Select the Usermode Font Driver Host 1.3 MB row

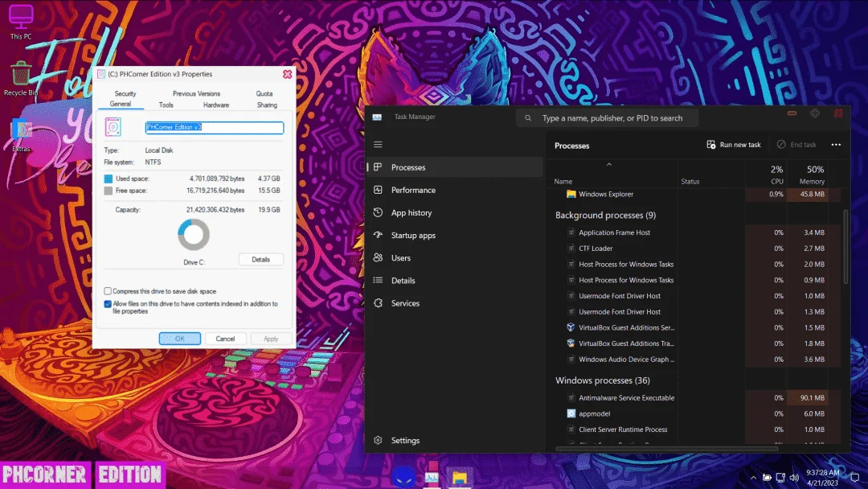(694, 312)
